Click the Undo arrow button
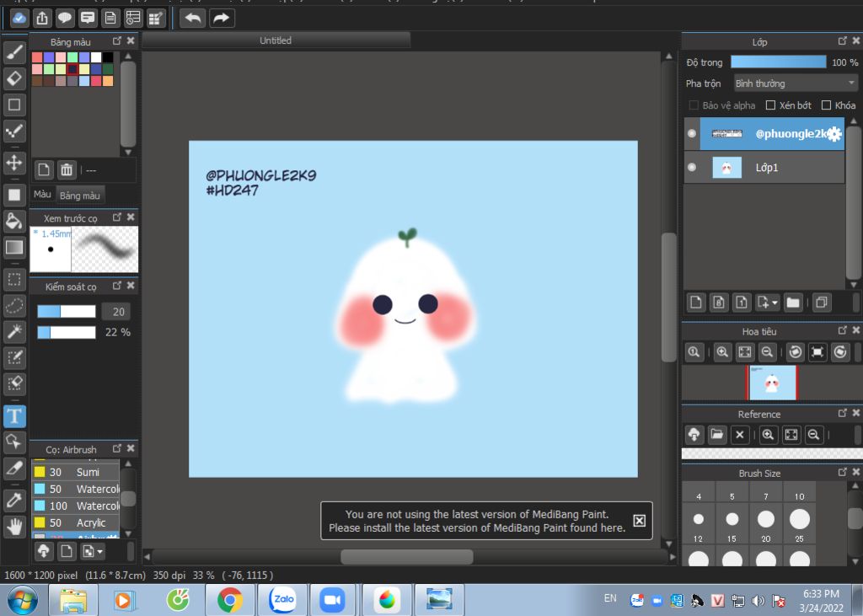The height and width of the screenshot is (616, 863). pos(193,19)
